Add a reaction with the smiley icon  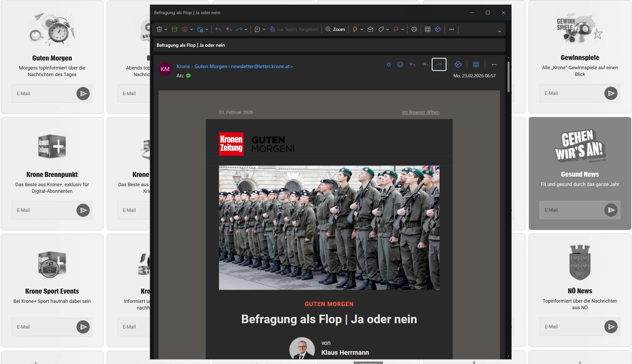[400, 65]
